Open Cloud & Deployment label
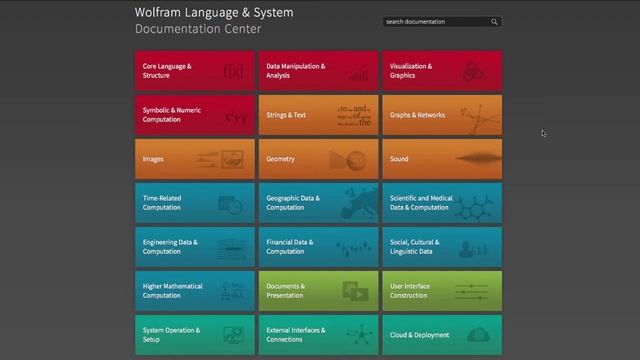This screenshot has width=640, height=360. coord(420,335)
